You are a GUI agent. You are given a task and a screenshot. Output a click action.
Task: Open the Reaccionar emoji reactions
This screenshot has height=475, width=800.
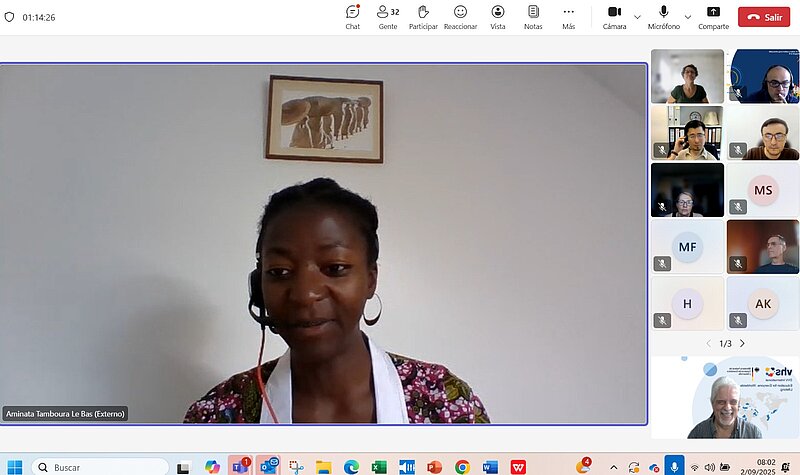click(x=460, y=17)
